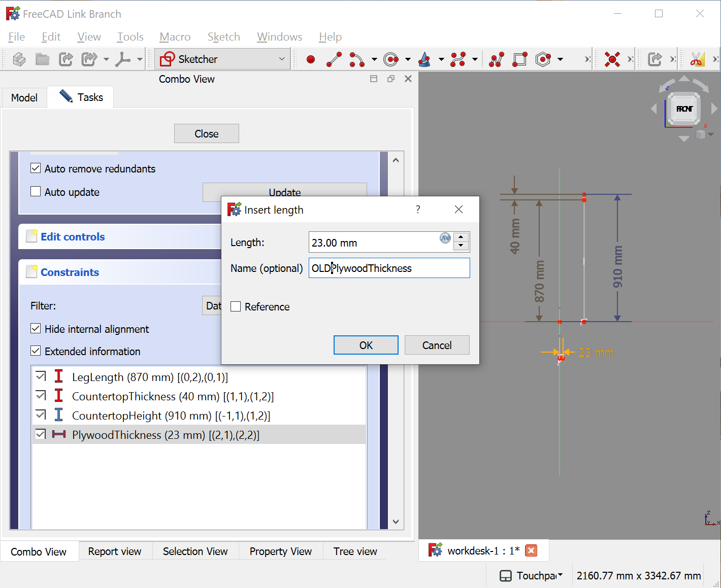Toggle the Reference checkbox in Insert length dialog
Screen dimensions: 721x588
(x=236, y=306)
